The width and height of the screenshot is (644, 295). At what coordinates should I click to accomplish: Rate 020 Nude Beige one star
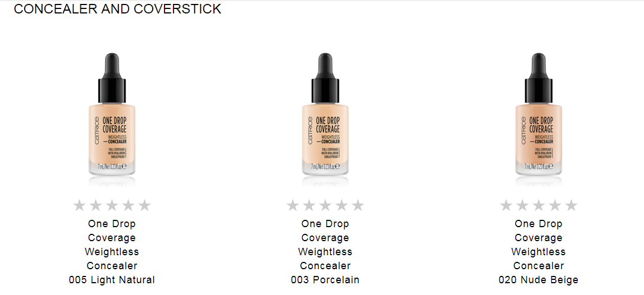pyautogui.click(x=505, y=205)
